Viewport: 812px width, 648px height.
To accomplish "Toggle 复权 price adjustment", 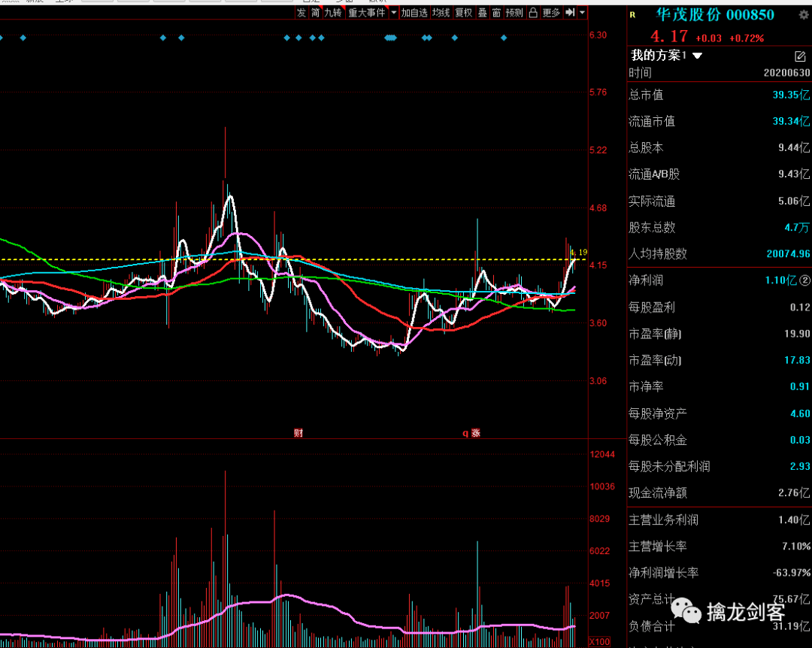I will (463, 13).
